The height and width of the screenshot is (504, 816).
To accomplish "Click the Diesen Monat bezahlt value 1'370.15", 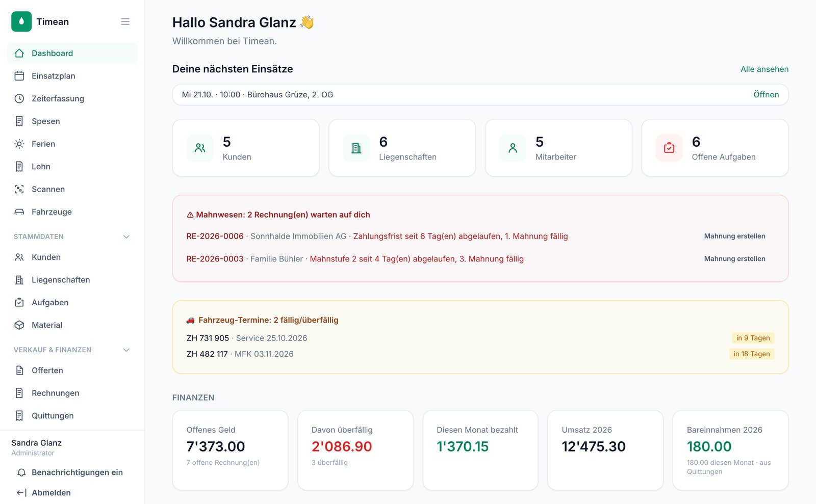I will (x=463, y=446).
